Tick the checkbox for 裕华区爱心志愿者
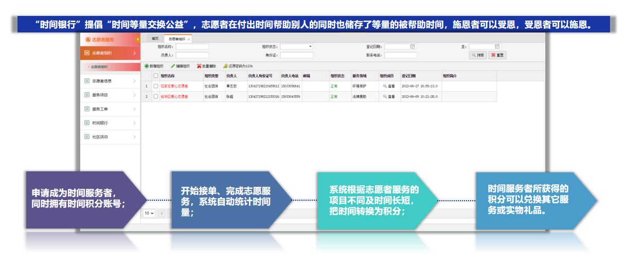This screenshot has height=264, width=644. point(156,97)
